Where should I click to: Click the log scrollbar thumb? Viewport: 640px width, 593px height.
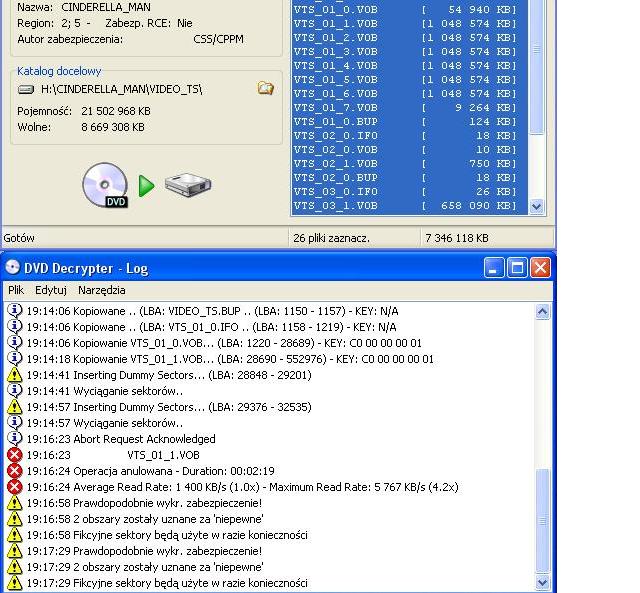click(x=542, y=521)
